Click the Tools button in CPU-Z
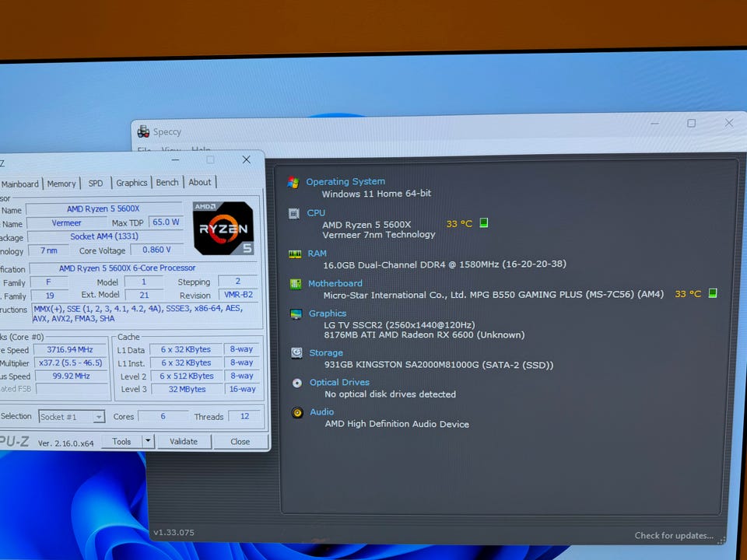This screenshot has width=747, height=560. click(x=122, y=442)
